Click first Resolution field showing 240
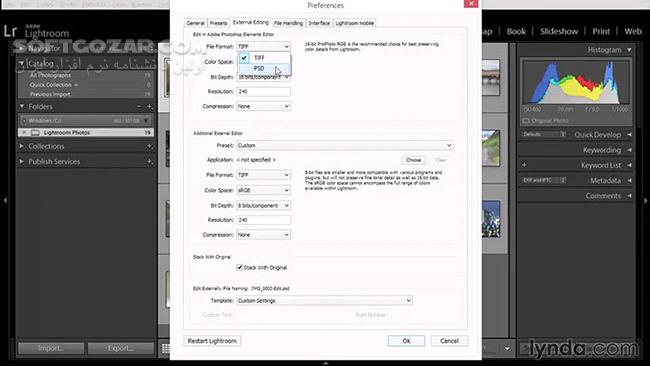The height and width of the screenshot is (366, 650). pos(263,92)
